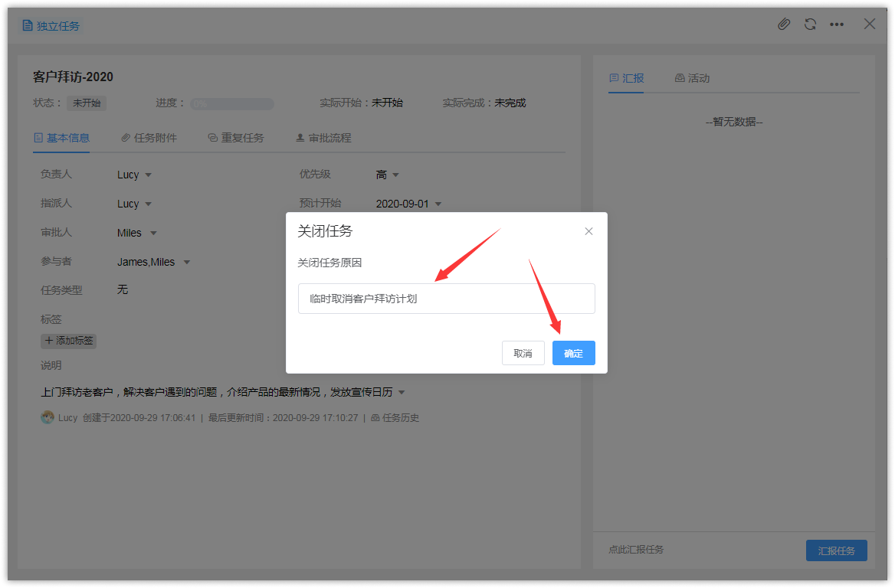Click the attachment paperclip icon in header
This screenshot has height=588, width=895.
click(784, 24)
